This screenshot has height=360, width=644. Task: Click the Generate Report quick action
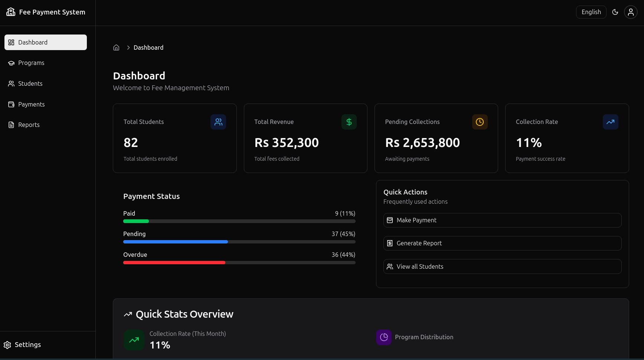(x=502, y=243)
